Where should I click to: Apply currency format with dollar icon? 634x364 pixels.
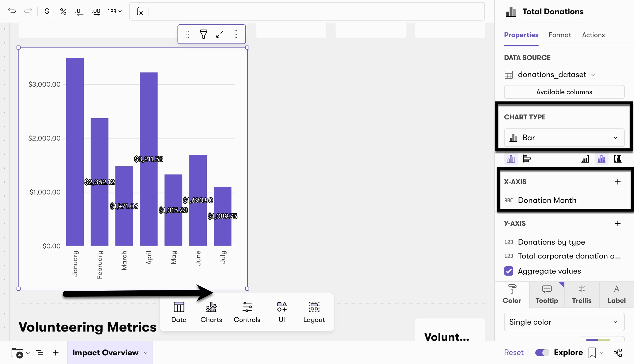[x=47, y=11]
